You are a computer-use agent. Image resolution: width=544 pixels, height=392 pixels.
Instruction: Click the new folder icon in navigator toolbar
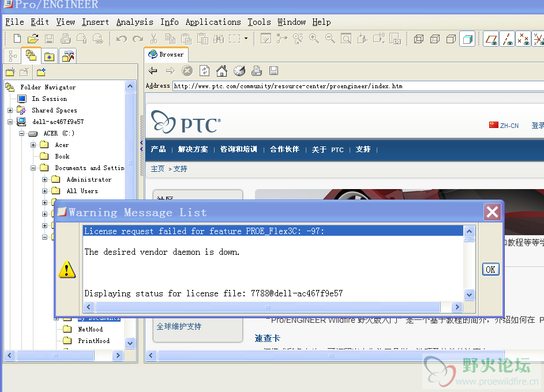coord(10,72)
